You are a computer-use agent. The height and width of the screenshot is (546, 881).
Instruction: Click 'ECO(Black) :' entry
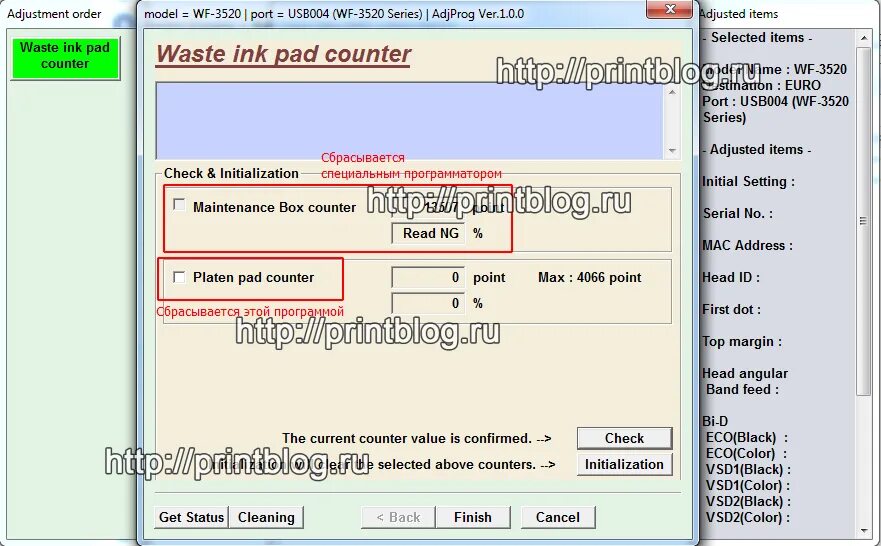tap(747, 438)
